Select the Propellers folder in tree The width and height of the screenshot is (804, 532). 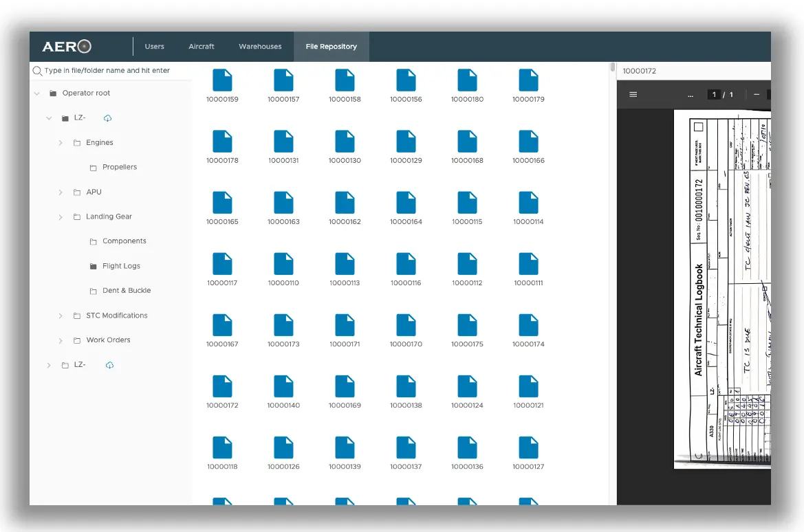[120, 167]
